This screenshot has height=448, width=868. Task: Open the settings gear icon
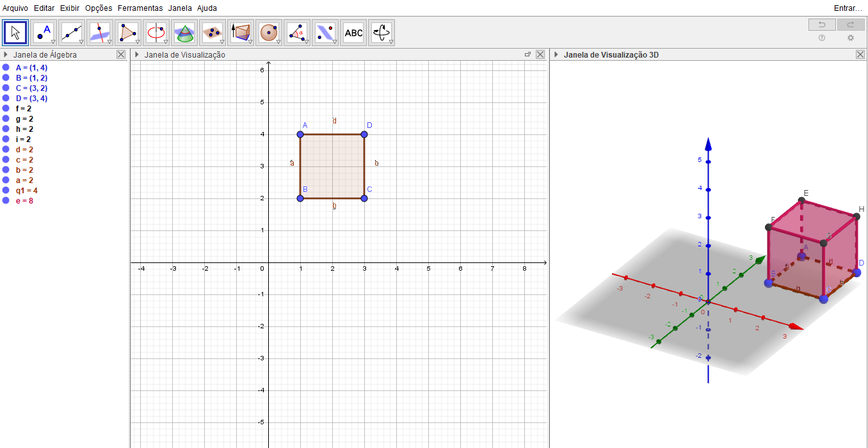[851, 38]
